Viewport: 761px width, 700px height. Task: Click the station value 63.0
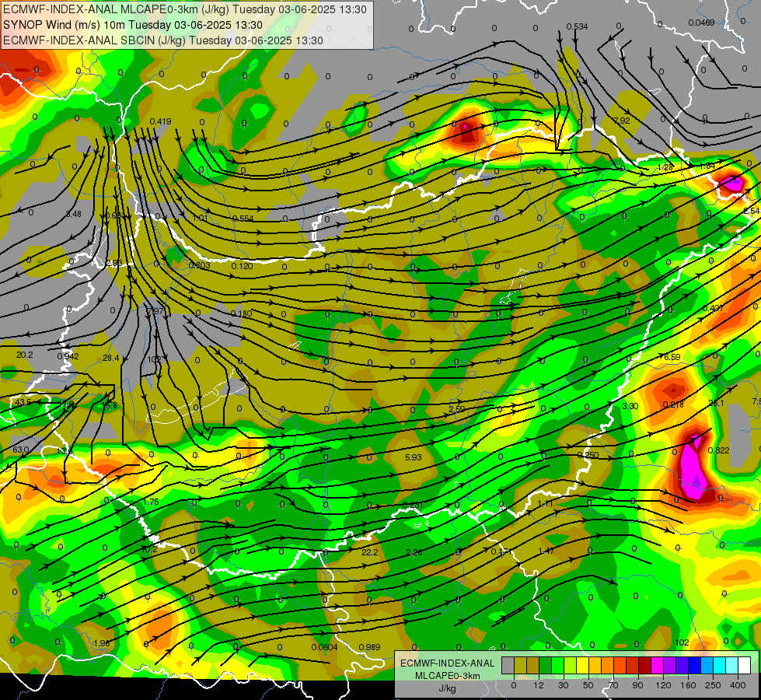point(20,450)
